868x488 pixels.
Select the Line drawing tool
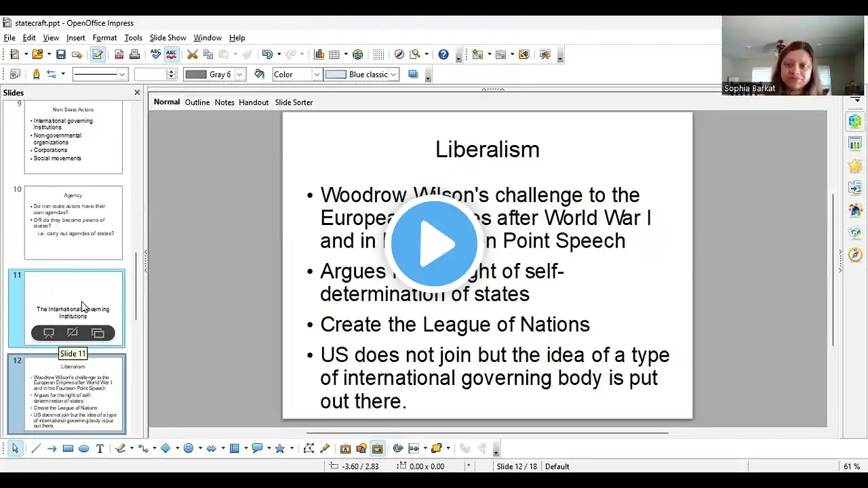[36, 448]
